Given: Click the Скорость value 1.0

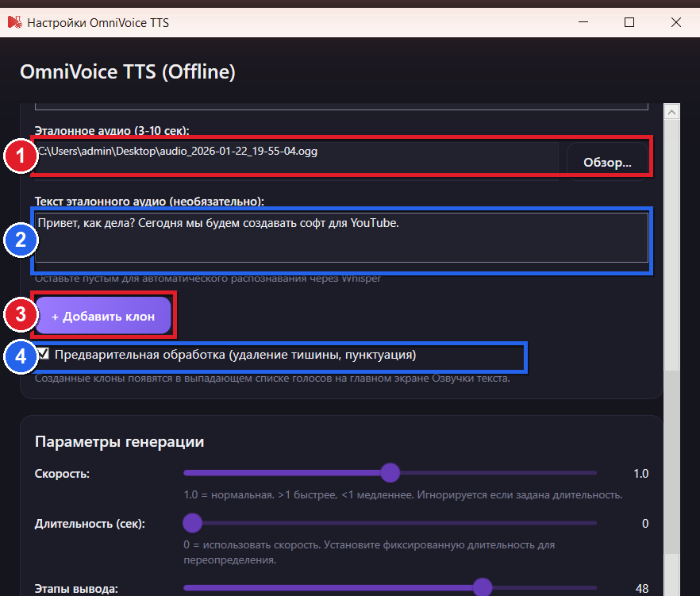Looking at the screenshot, I should click(640, 473).
